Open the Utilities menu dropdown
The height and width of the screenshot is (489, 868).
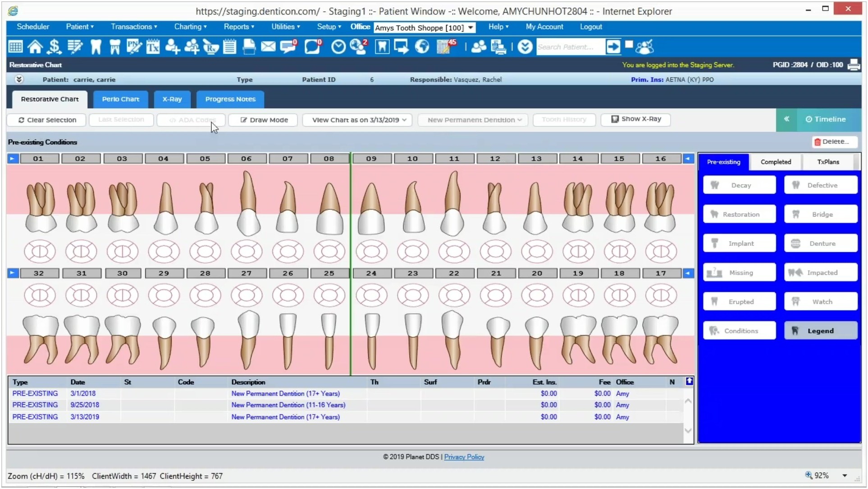286,27
